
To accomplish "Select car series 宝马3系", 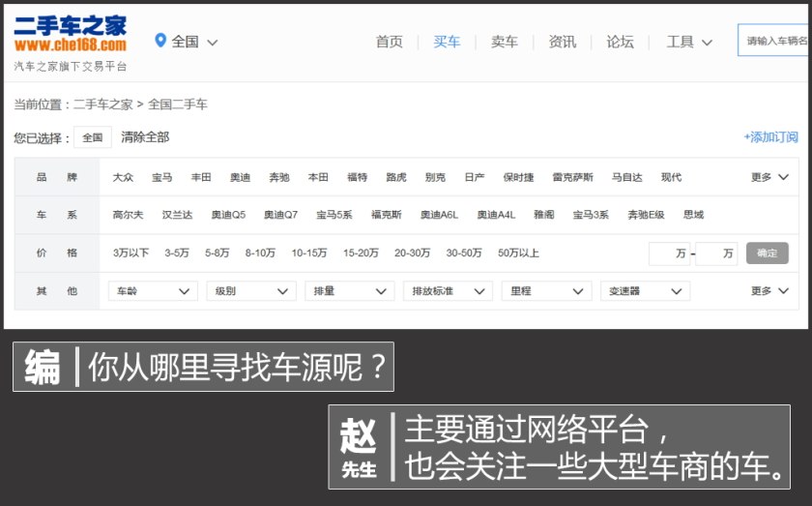I will pos(591,215).
